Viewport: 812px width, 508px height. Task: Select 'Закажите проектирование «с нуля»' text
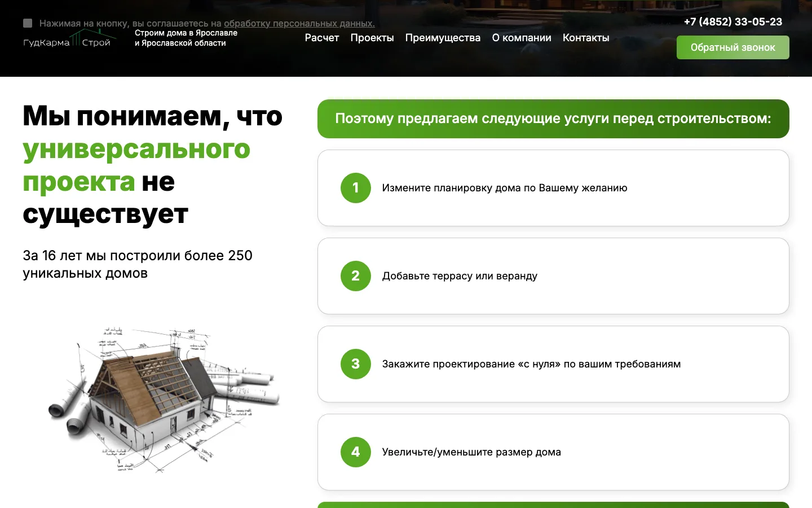[x=471, y=364]
